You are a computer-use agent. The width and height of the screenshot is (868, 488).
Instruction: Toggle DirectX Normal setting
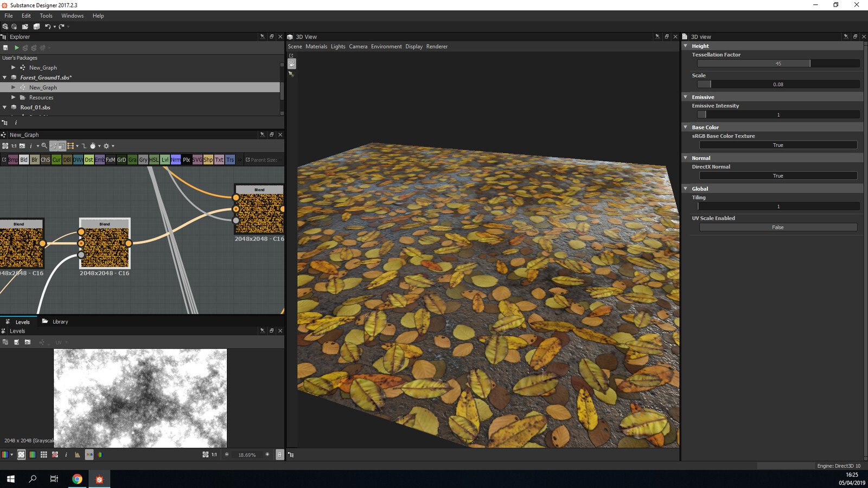tap(777, 176)
